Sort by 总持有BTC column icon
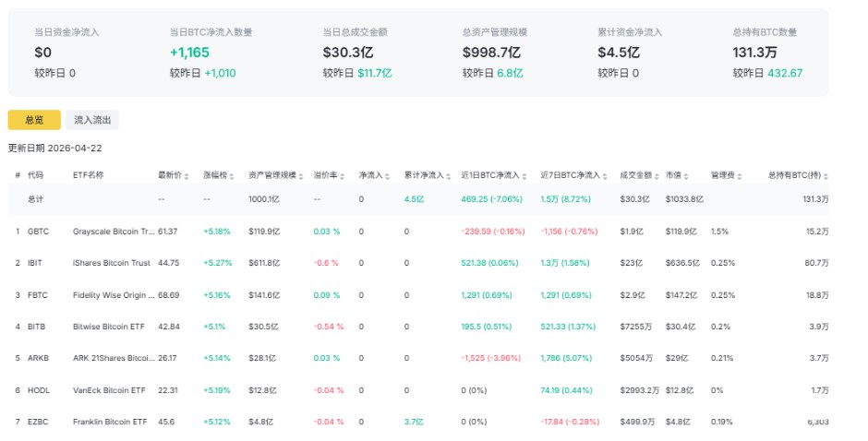868x441 pixels. pos(826,175)
